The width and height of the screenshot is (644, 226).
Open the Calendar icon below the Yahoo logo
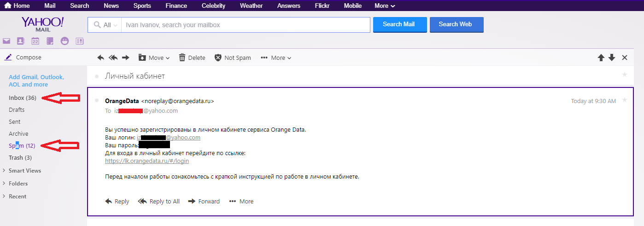pyautogui.click(x=35, y=41)
